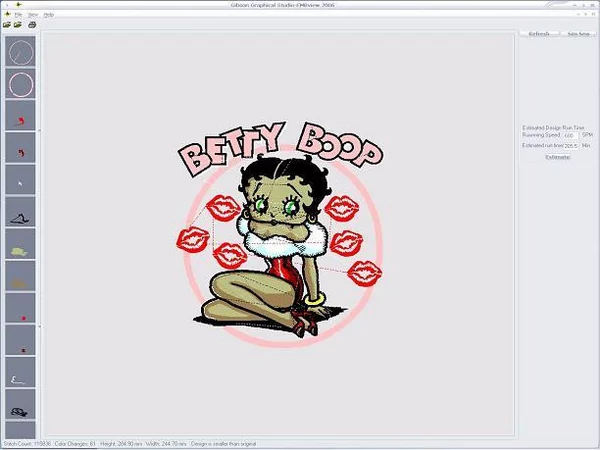Viewport: 600px width, 450px height.
Task: Select the black shadow outline color block
Action: point(20,212)
